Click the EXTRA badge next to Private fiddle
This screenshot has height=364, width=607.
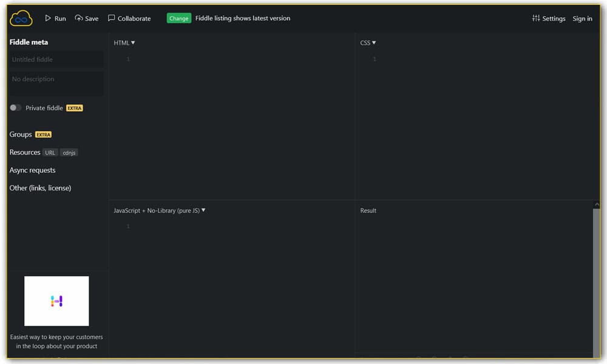pos(74,108)
